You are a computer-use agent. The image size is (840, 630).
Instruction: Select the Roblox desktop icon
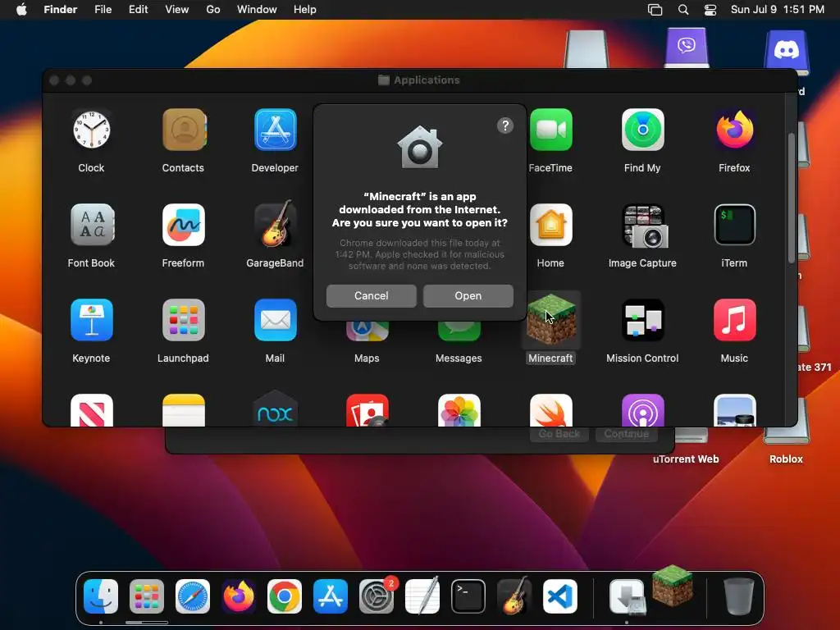coord(786,436)
